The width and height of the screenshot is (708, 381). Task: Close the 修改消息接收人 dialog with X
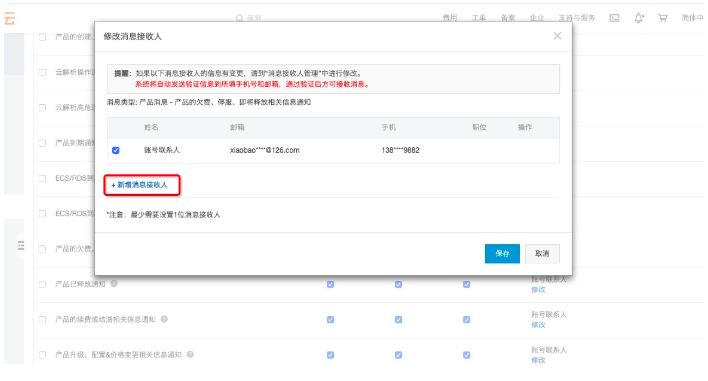[558, 36]
